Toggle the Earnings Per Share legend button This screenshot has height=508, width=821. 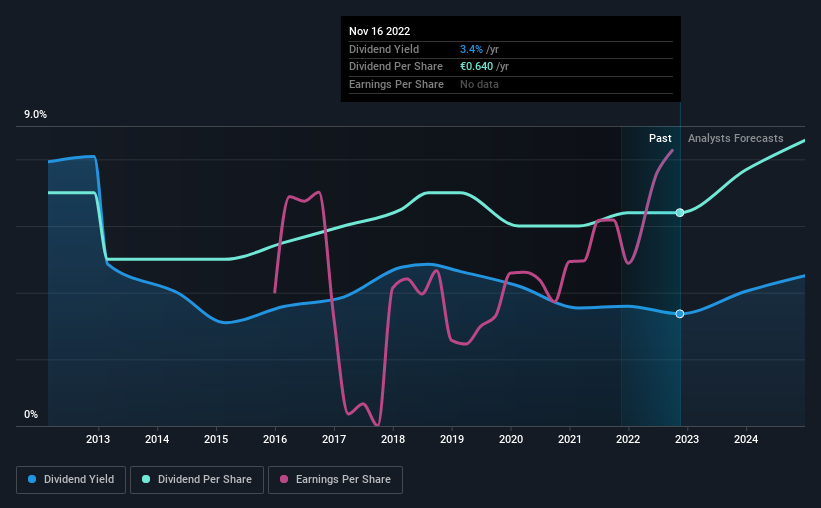click(x=335, y=480)
